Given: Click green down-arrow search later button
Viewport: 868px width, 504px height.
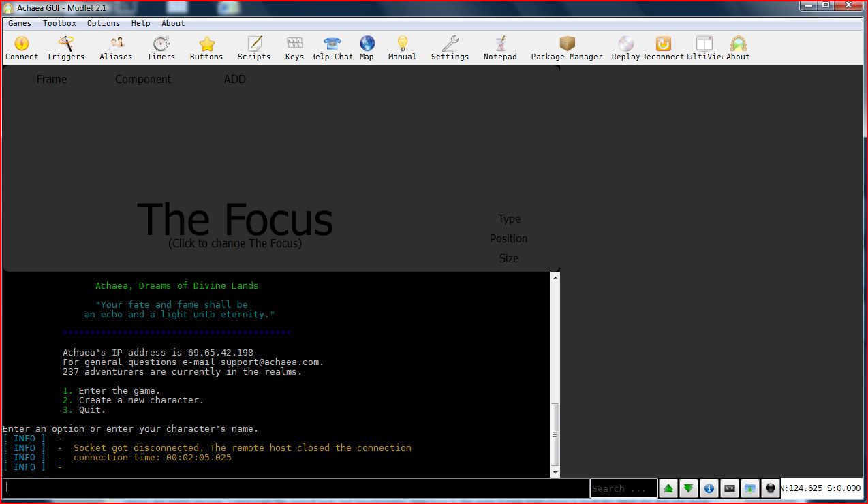Looking at the screenshot, I should tap(688, 488).
